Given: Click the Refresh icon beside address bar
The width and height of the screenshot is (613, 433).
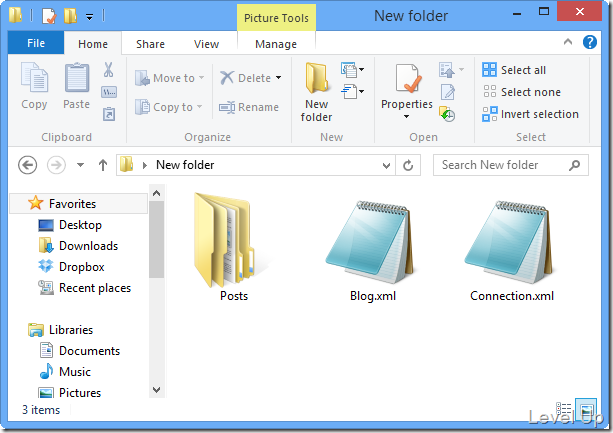Looking at the screenshot, I should (x=408, y=165).
